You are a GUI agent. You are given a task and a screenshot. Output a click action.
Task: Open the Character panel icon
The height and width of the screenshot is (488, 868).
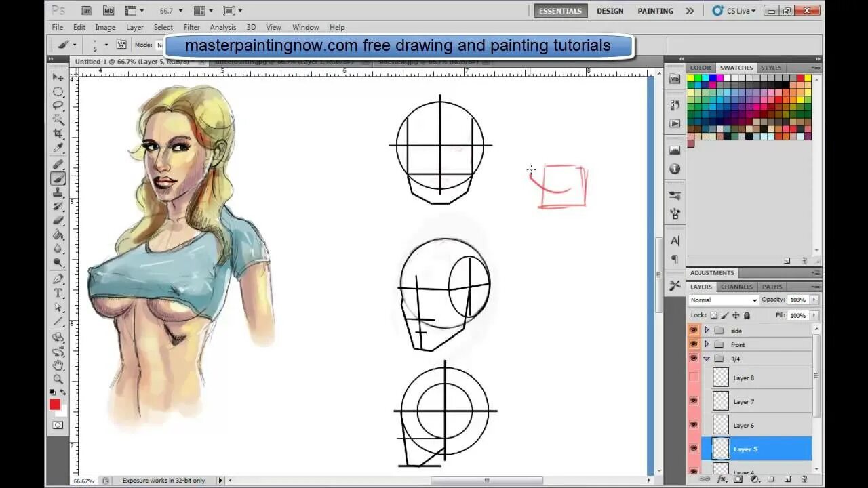675,241
